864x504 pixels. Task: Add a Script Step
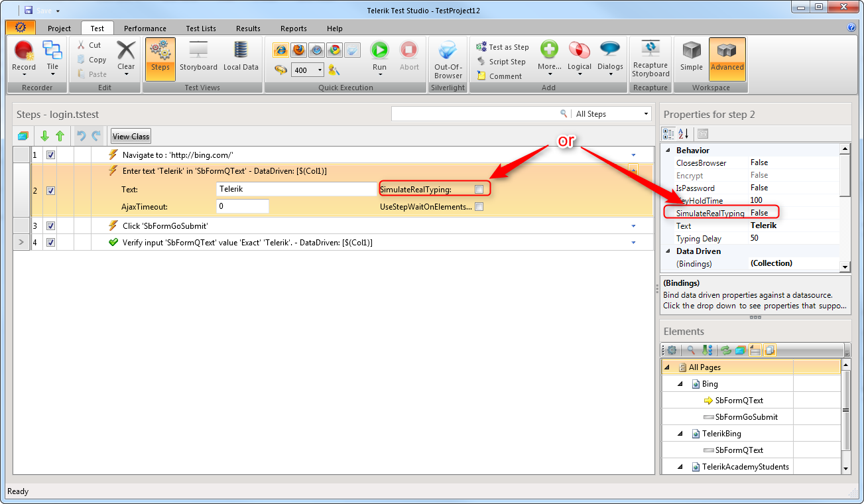coord(501,62)
